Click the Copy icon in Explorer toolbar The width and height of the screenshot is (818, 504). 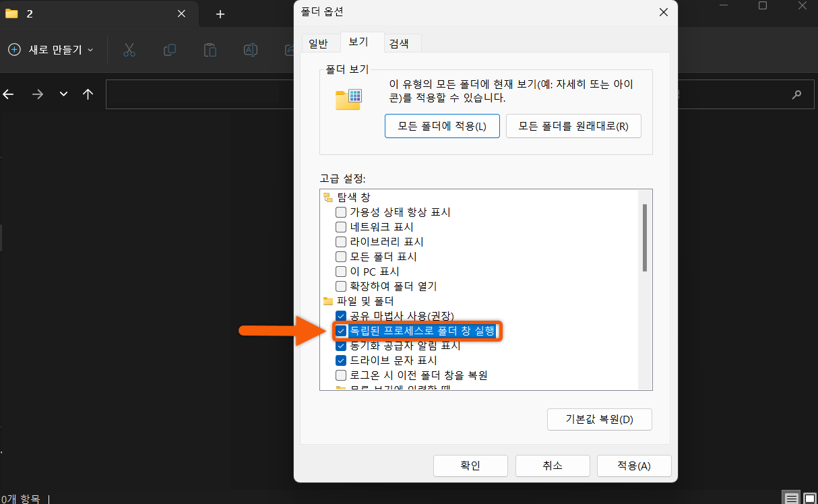pyautogui.click(x=169, y=49)
